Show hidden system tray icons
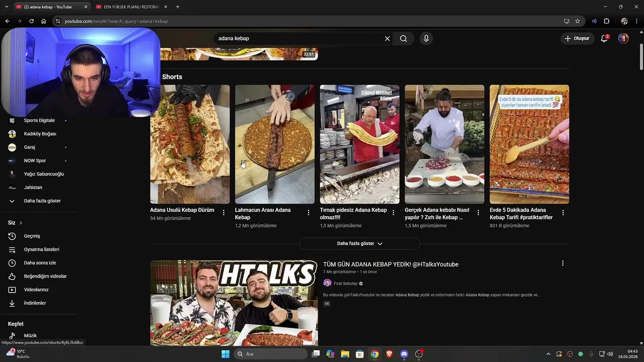 coord(548,354)
